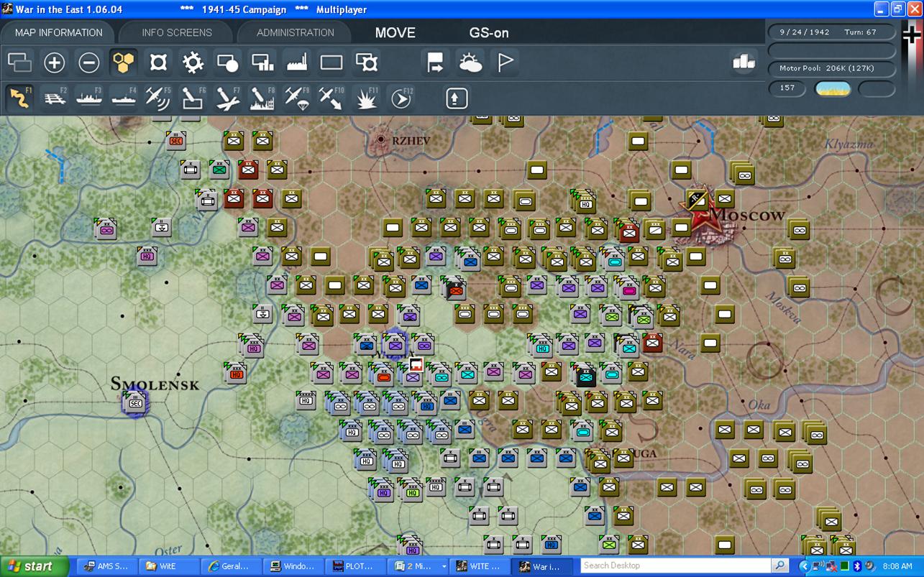Select F2 rail mode icon
This screenshot has height=577, width=924.
(x=55, y=98)
